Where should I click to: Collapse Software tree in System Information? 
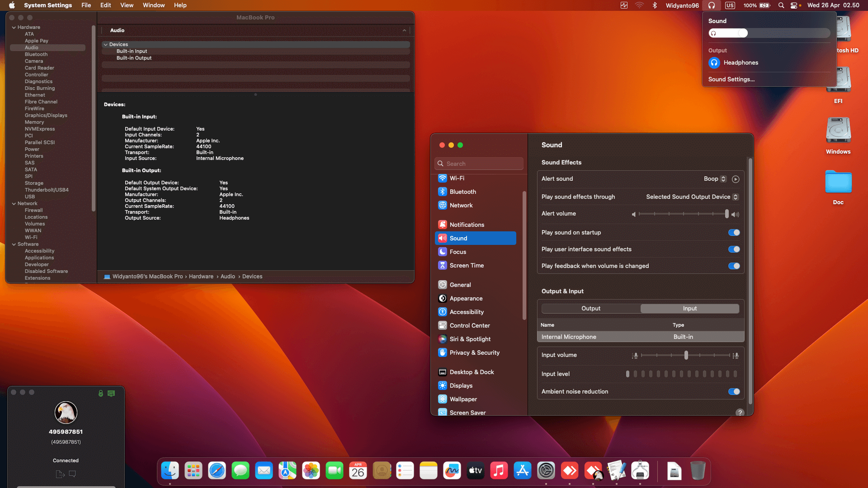[x=14, y=244]
